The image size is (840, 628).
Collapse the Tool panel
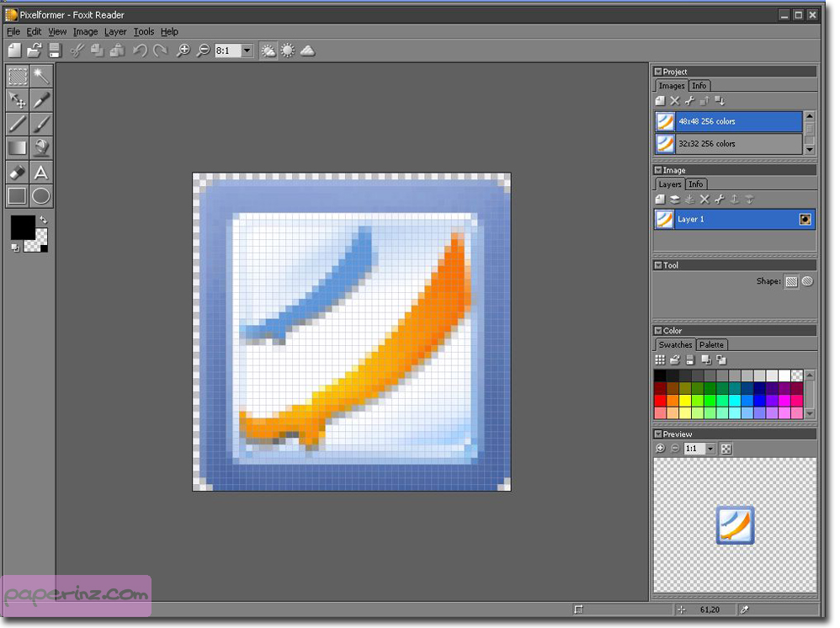(658, 264)
